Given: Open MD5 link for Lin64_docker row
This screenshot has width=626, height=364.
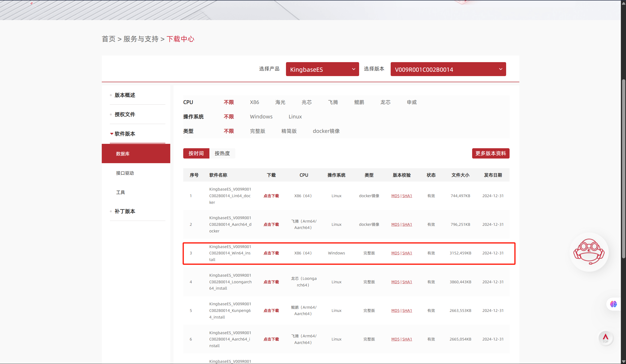Looking at the screenshot, I should [395, 196].
